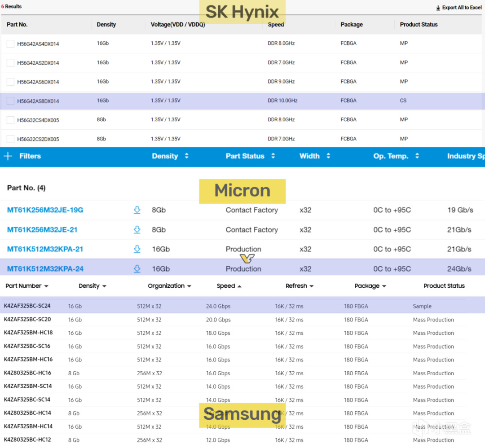The height and width of the screenshot is (448, 485).
Task: Check the H56G42AS4DX014 row checkbox
Action: (10, 44)
